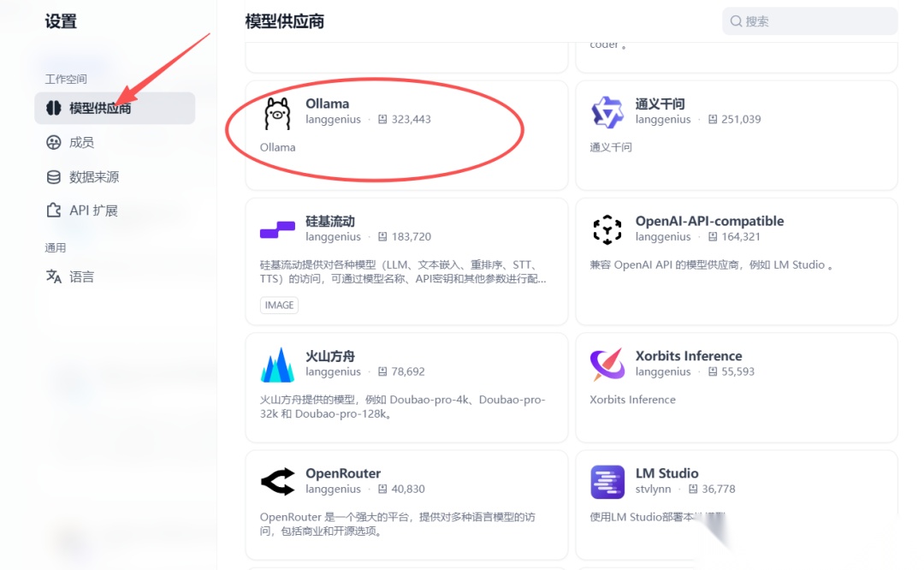
Task: Click the install count icon on OpenRouter
Action: pyautogui.click(x=382, y=489)
